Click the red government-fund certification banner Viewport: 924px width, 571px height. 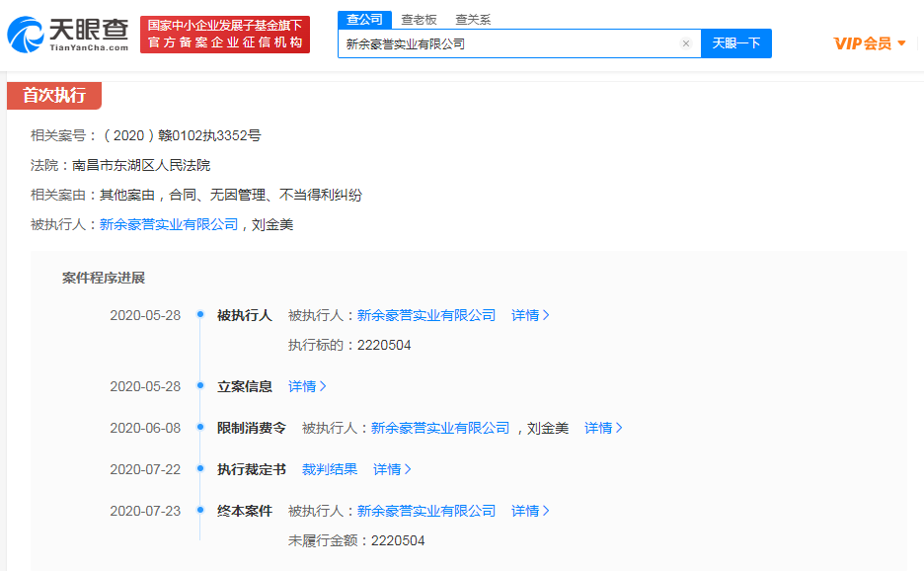pos(225,35)
